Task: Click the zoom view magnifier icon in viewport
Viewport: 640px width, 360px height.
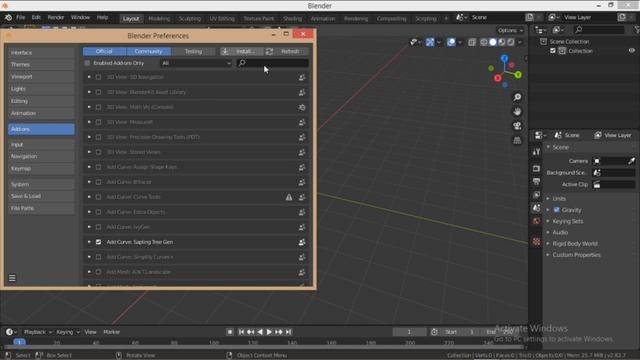Action: 517,97
